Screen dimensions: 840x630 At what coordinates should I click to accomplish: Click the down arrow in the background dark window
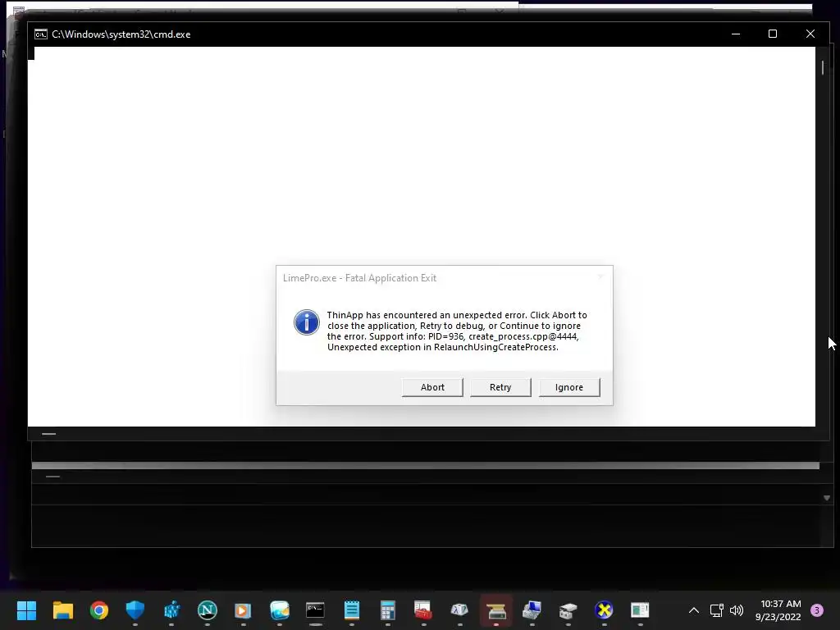pyautogui.click(x=827, y=498)
